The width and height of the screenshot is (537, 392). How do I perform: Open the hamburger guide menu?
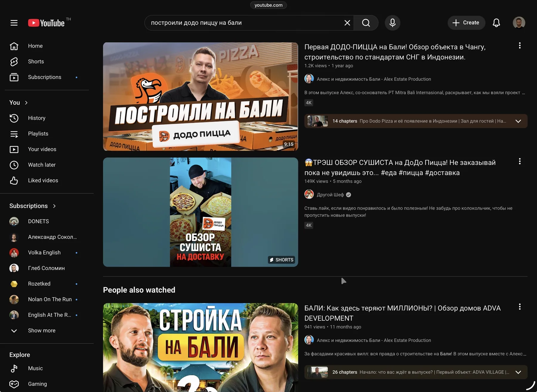coord(14,23)
